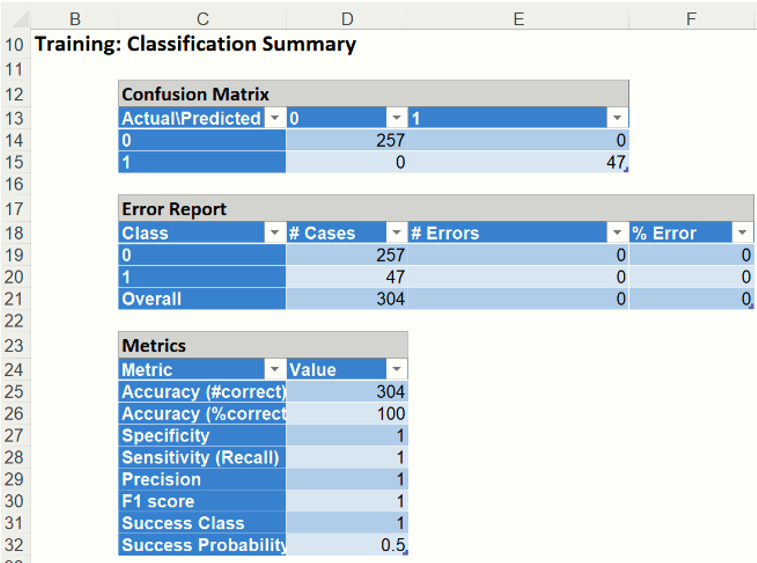Expand the # Cases column filter

coord(396,233)
